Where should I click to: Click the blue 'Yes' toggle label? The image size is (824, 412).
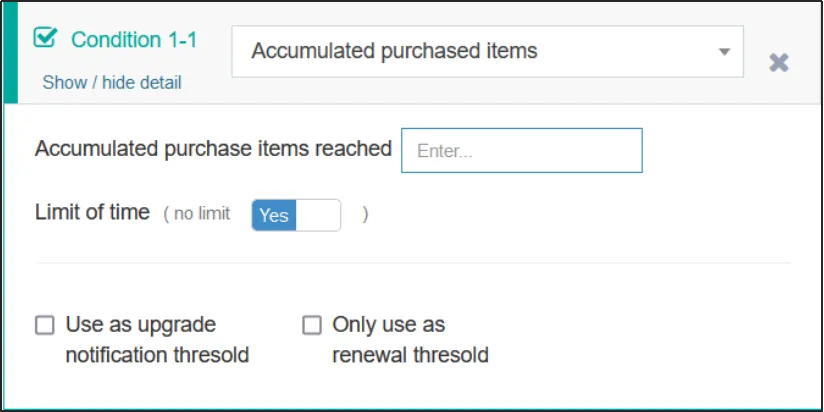(274, 215)
